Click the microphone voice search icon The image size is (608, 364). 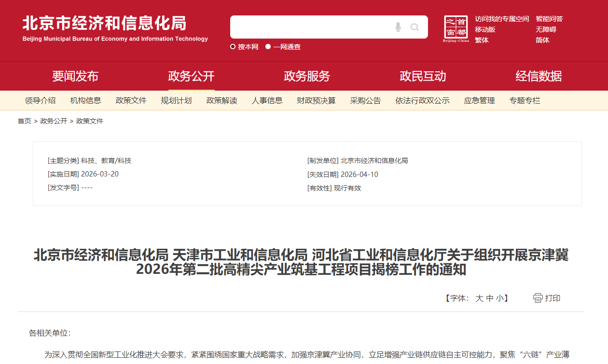(x=398, y=27)
